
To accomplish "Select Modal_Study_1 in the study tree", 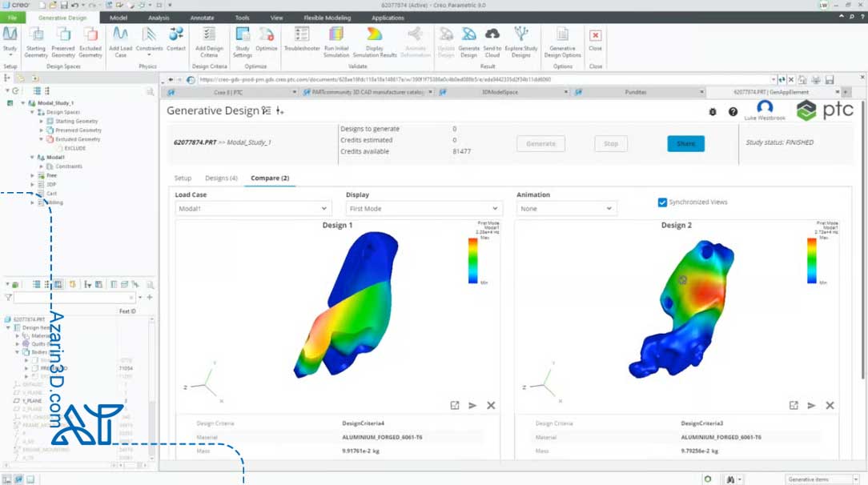I will click(x=55, y=103).
